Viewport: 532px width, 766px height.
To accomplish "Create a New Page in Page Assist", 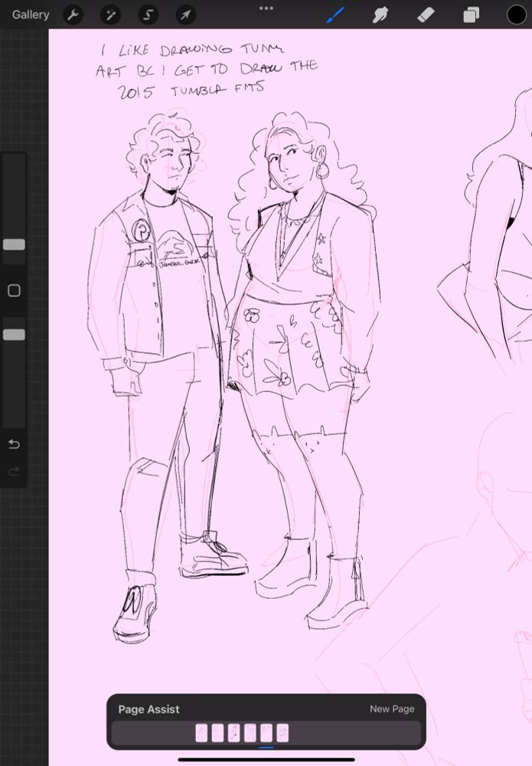I will pos(392,709).
